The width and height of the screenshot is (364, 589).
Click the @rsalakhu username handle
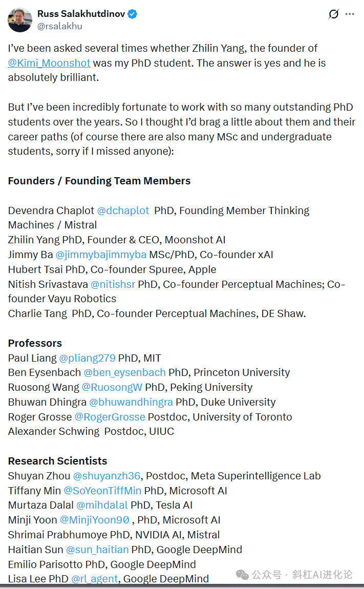tap(60, 26)
